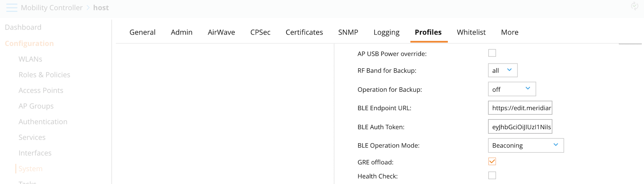Viewport: 644px width, 184px height.
Task: Click the BLE Auth Token field
Action: (520, 127)
